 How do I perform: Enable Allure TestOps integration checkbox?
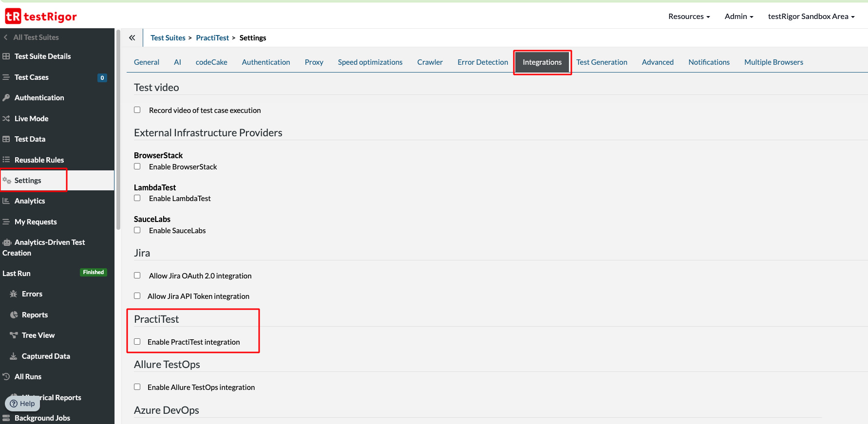point(137,387)
